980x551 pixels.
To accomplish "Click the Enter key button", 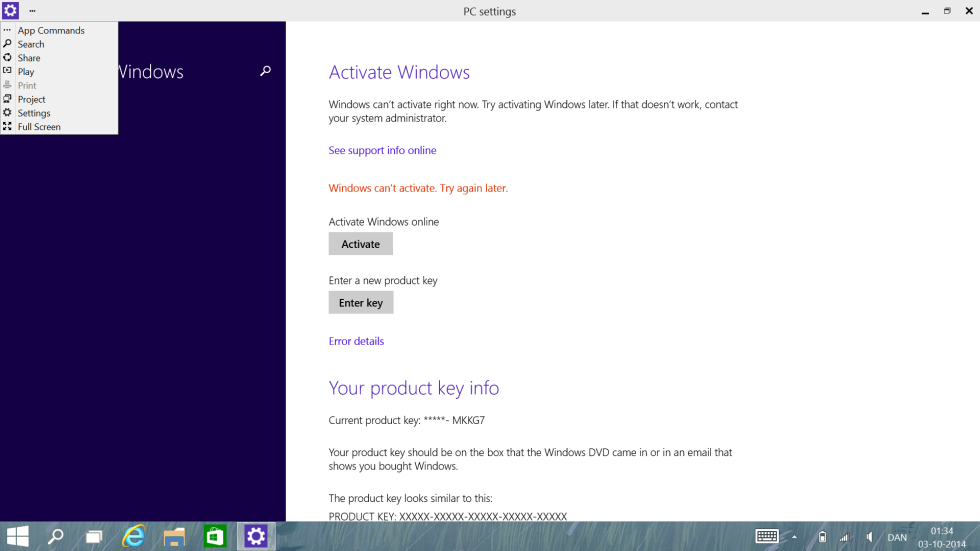I will click(x=361, y=302).
